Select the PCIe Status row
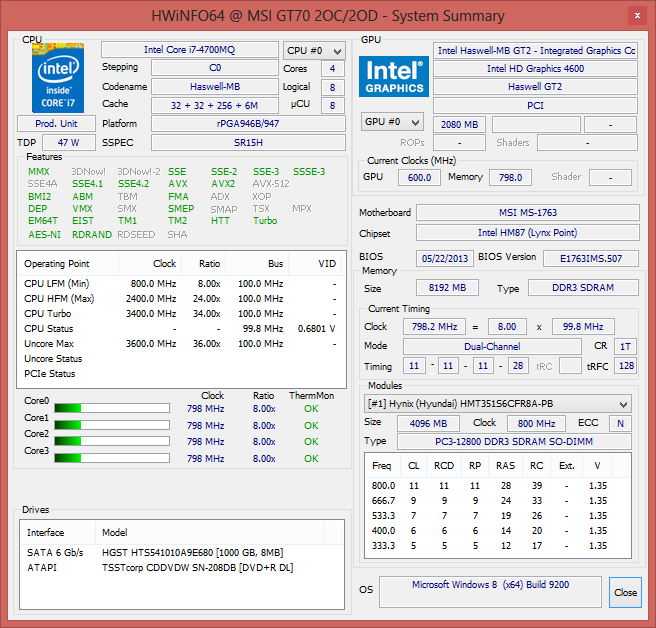The image size is (656, 628). 180,374
